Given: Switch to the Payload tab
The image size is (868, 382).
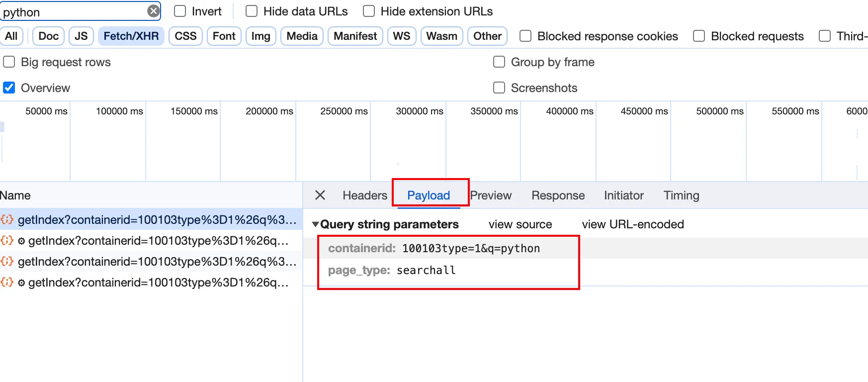Looking at the screenshot, I should pos(429,195).
